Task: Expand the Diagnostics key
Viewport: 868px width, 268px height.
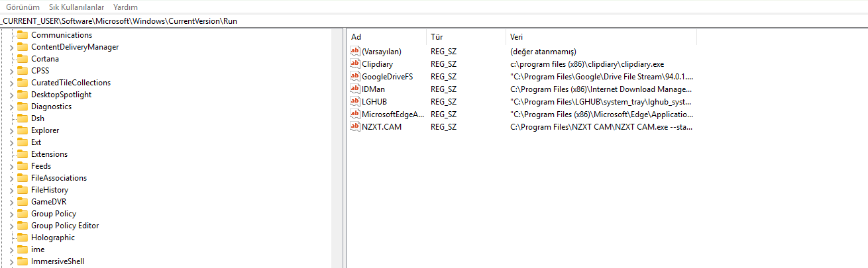Action: point(11,107)
